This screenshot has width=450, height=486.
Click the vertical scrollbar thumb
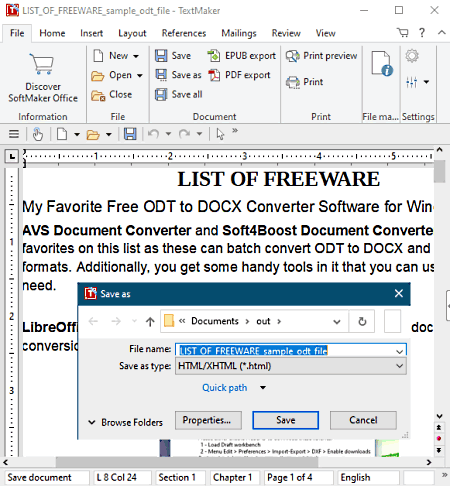440,171
